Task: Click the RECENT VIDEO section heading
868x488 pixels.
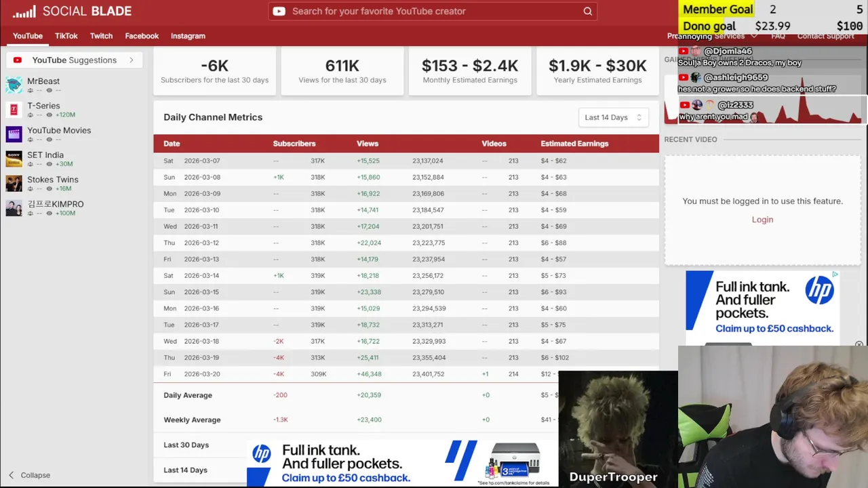Action: tap(690, 140)
